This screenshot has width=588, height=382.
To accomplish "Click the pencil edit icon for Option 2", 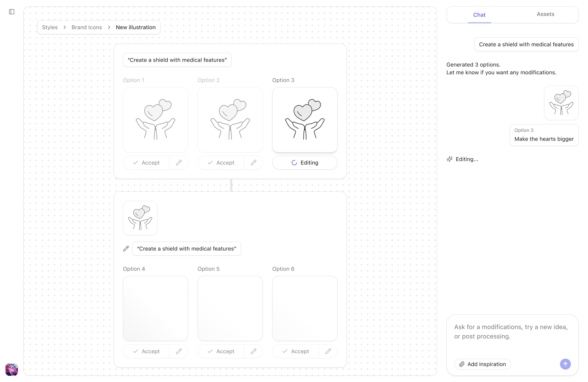I will [254, 163].
